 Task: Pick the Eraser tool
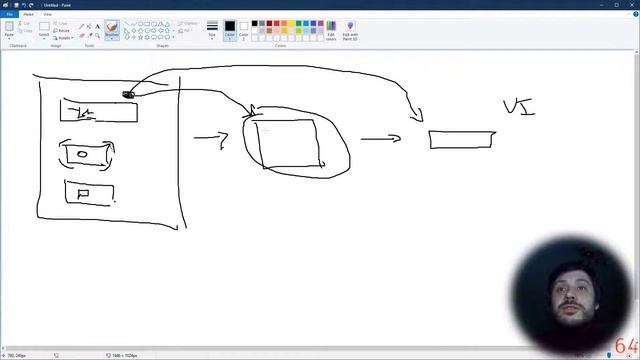click(82, 36)
